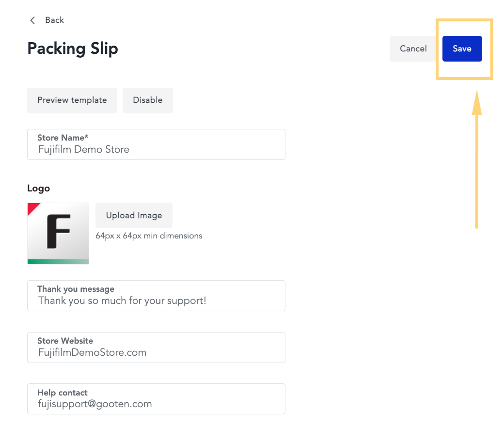Click into the Store Website field
This screenshot has width=504, height=443.
(156, 348)
